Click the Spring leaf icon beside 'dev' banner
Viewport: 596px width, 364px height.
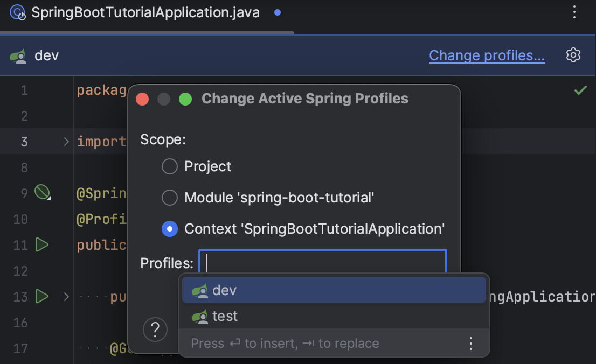(19, 55)
